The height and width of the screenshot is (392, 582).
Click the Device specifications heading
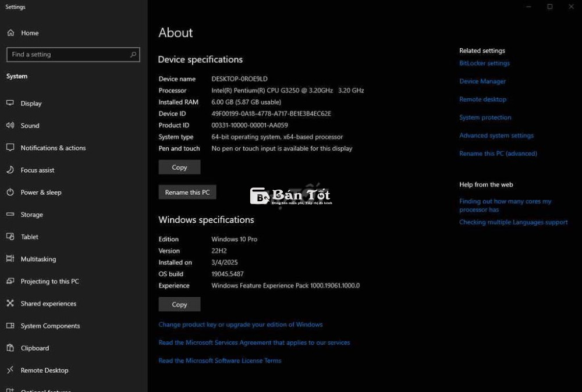[200, 59]
